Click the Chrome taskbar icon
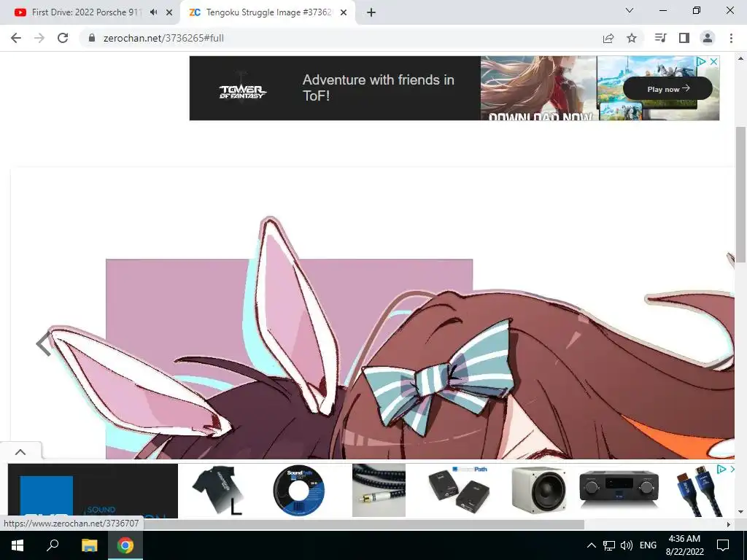The height and width of the screenshot is (560, 747). point(125,545)
